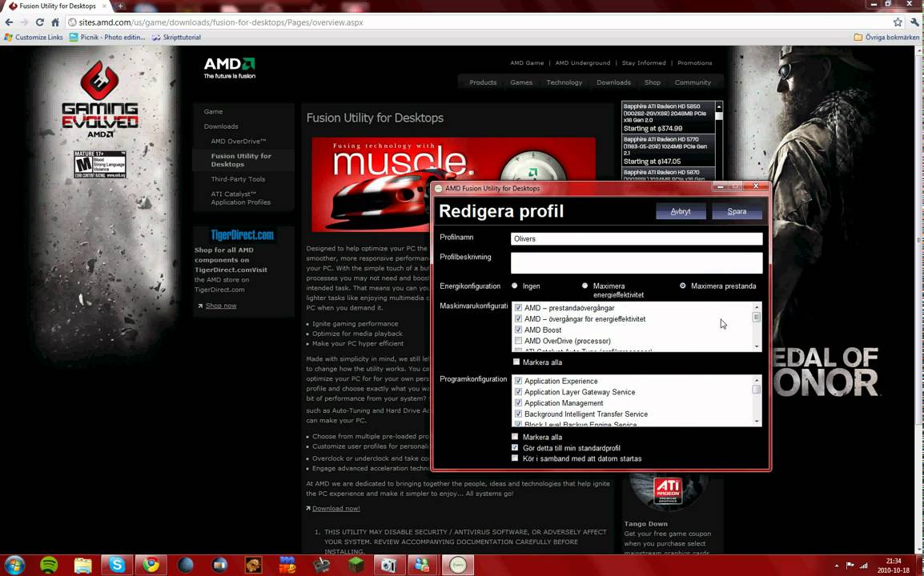Check Markera alla under Maskinvarukonfiguration

516,362
